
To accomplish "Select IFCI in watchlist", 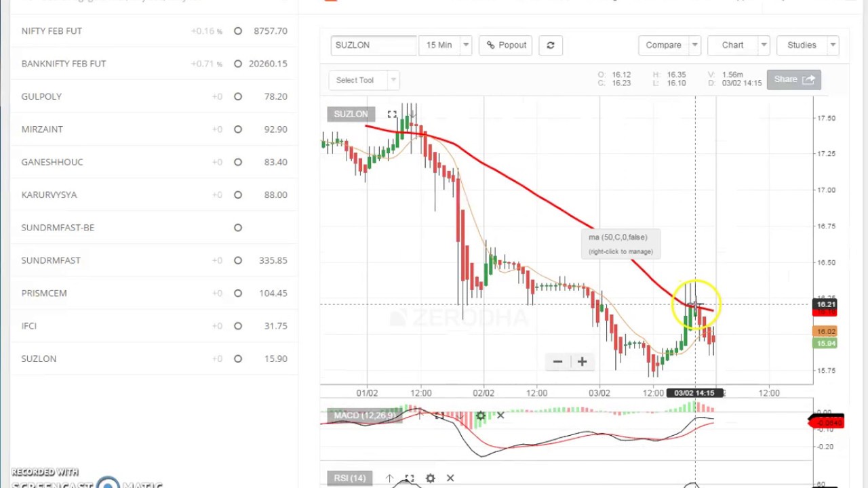I will tap(29, 326).
